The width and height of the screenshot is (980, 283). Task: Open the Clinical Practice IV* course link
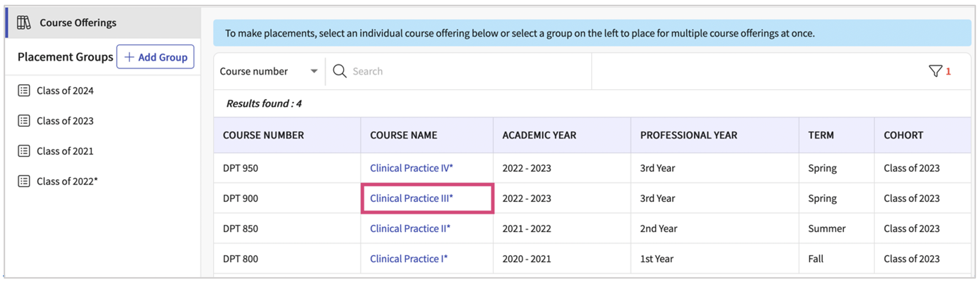tap(411, 168)
